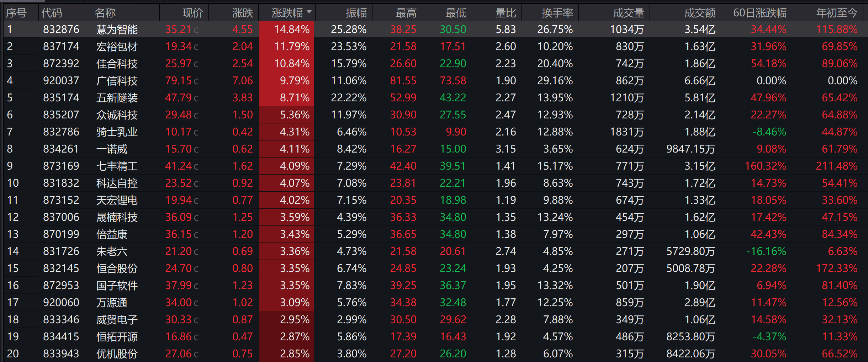
Task: Select 国子软件 stock name
Action: pos(117,286)
